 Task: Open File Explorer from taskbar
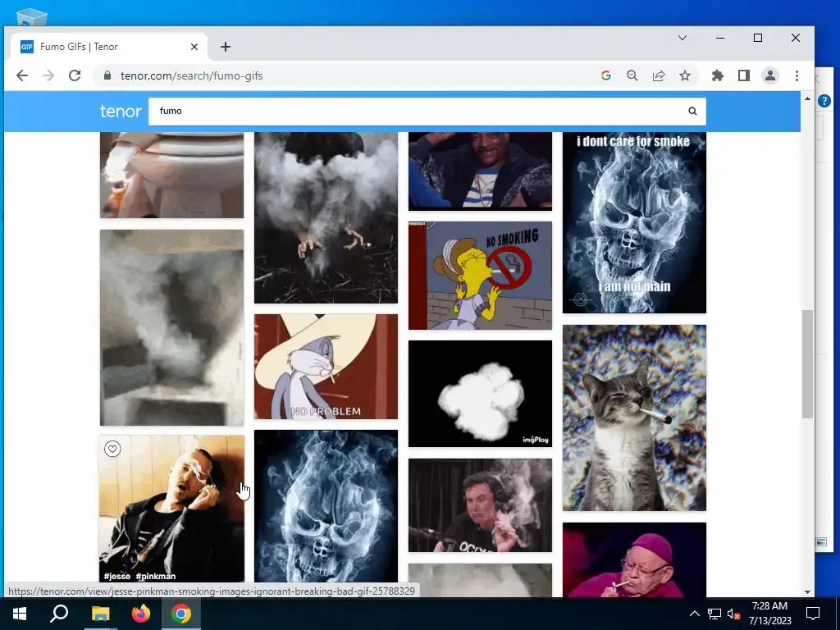tap(100, 614)
